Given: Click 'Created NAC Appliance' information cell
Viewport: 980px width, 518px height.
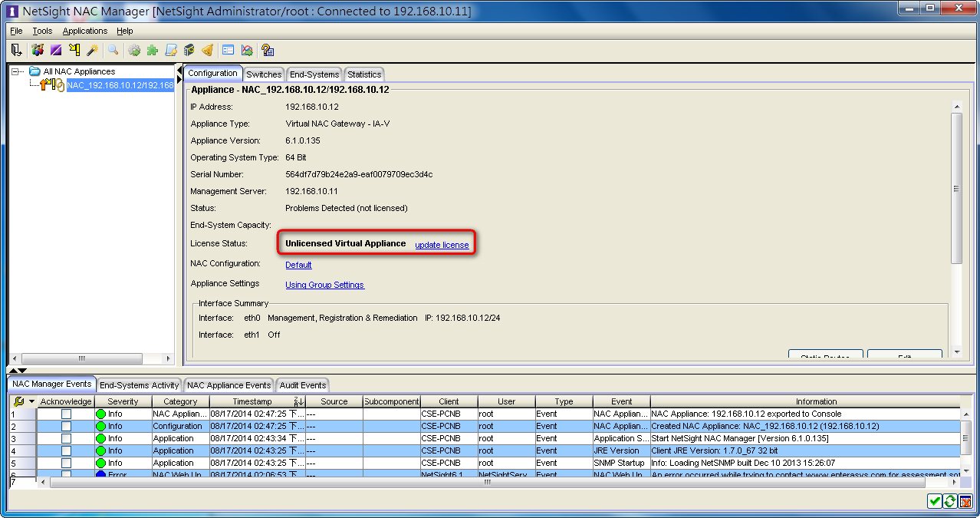Looking at the screenshot, I should (x=805, y=426).
